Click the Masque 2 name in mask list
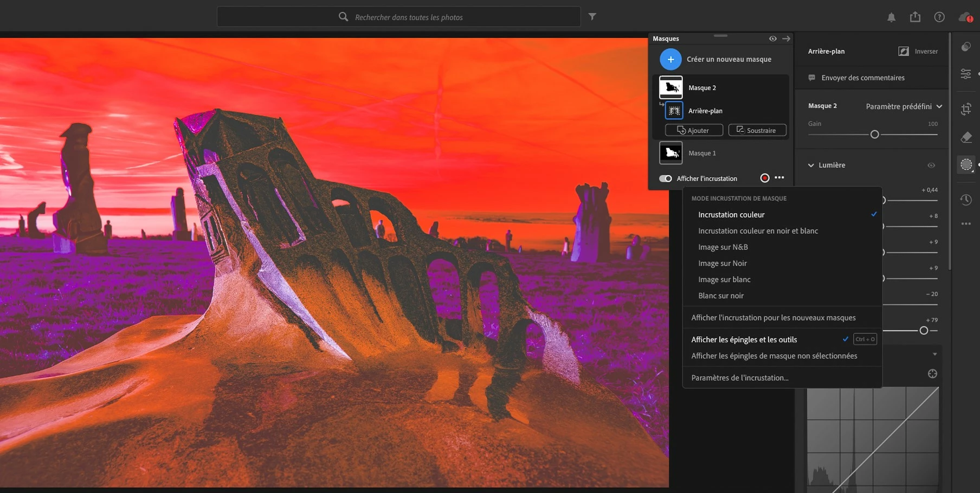Image resolution: width=980 pixels, height=493 pixels. 702,88
